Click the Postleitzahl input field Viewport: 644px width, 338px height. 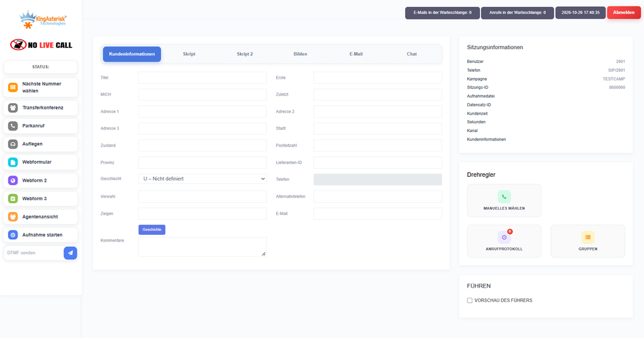[377, 145]
